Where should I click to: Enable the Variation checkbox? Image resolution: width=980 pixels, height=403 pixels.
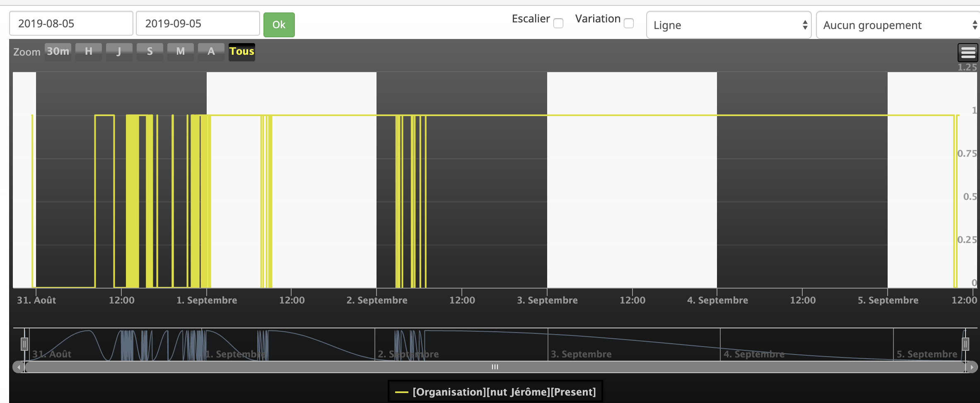(x=629, y=23)
